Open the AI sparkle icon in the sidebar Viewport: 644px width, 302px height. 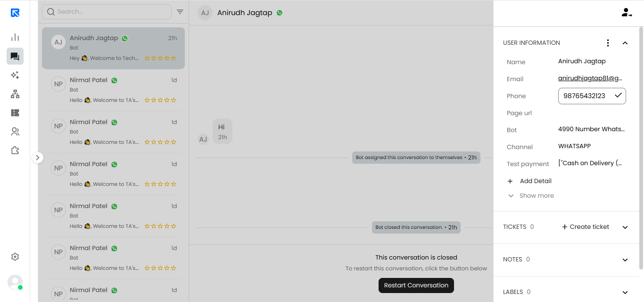tap(15, 75)
